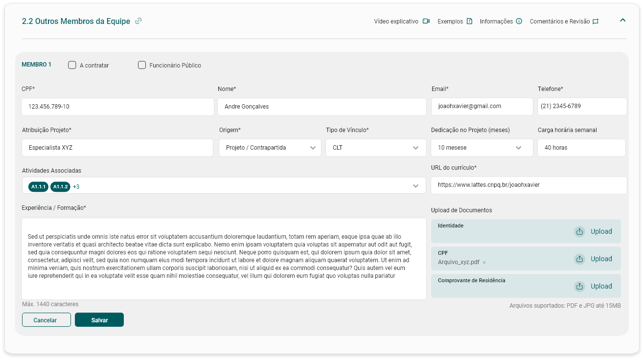Click the URL do currículo field
Image resolution: width=644 pixels, height=360 pixels.
click(529, 185)
